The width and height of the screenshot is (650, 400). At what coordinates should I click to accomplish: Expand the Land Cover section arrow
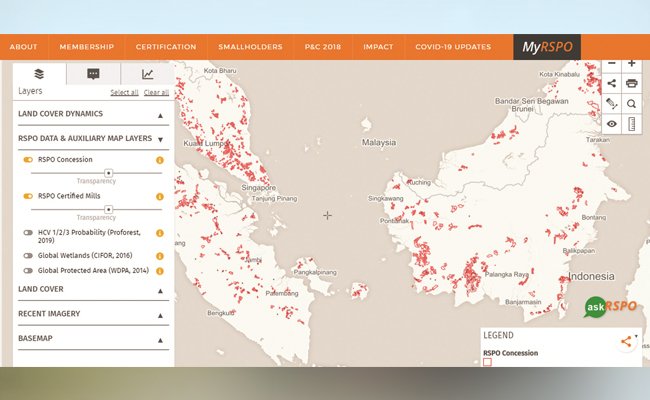coord(160,291)
